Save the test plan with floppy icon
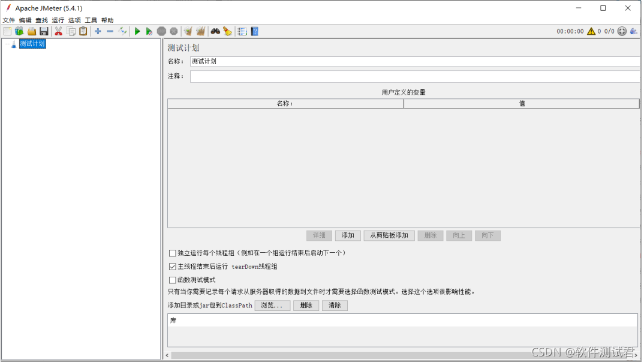 click(44, 31)
